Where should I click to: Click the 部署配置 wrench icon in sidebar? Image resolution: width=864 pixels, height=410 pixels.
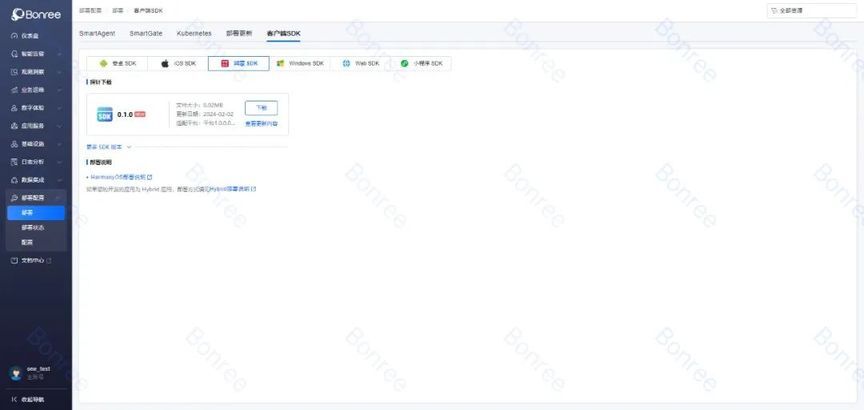point(14,198)
